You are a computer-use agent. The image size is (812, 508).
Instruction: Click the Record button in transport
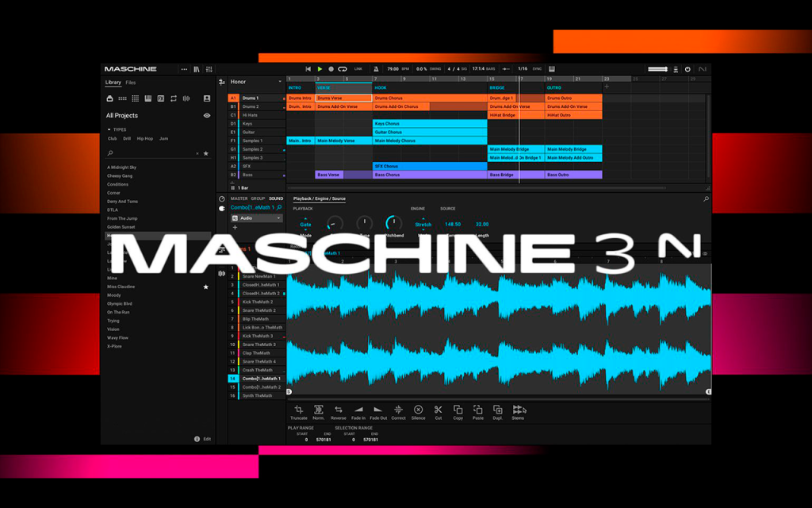click(331, 69)
